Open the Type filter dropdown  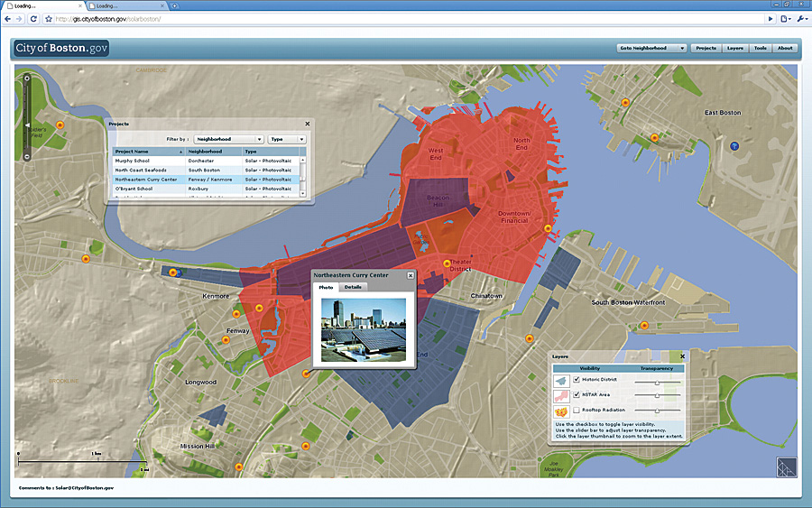[287, 139]
